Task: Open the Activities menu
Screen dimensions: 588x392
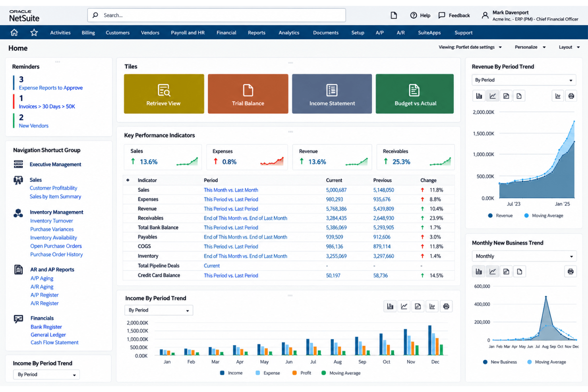Action: [x=60, y=33]
